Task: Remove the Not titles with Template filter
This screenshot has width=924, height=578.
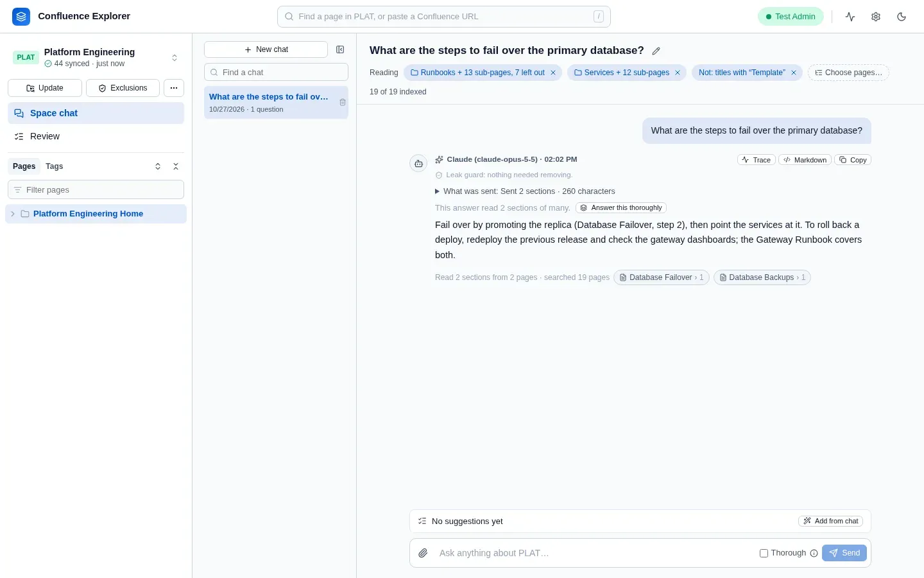Action: [x=794, y=73]
